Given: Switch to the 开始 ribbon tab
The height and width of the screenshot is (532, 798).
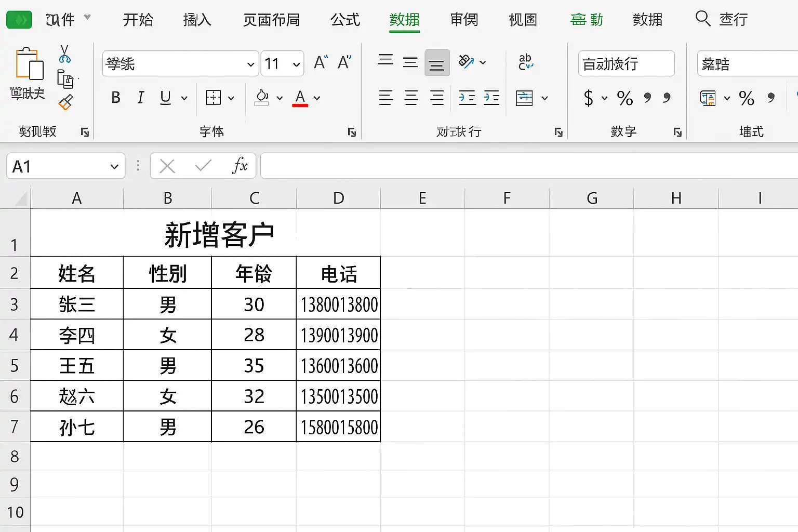Looking at the screenshot, I should pyautogui.click(x=138, y=20).
